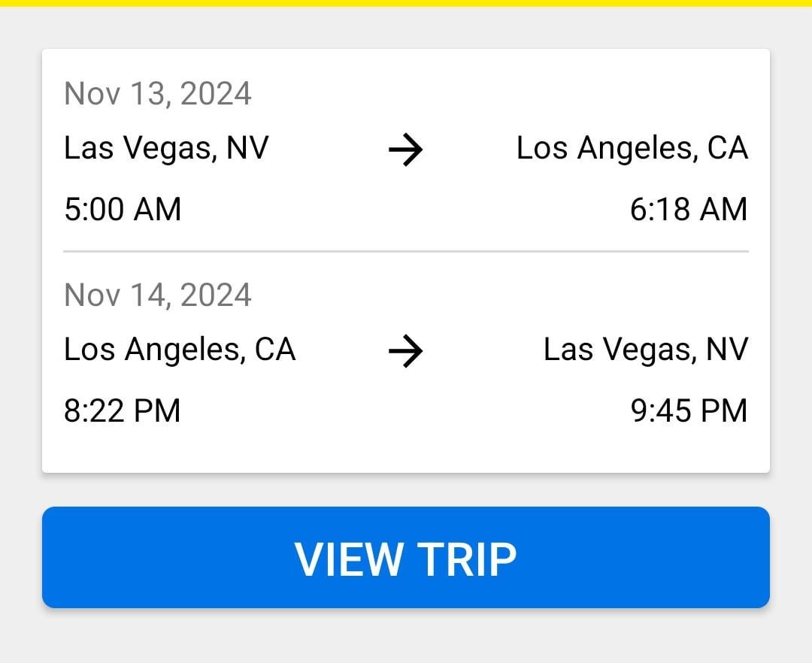
Task: Click the arrow icon for the Nov 13 leg
Action: click(406, 150)
